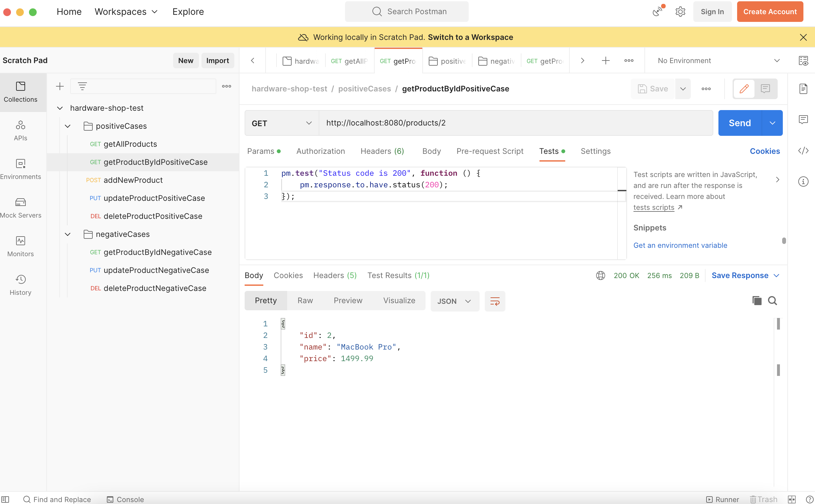Image resolution: width=815 pixels, height=504 pixels.
Task: Toggle two-pane view in status bar
Action: (x=792, y=499)
